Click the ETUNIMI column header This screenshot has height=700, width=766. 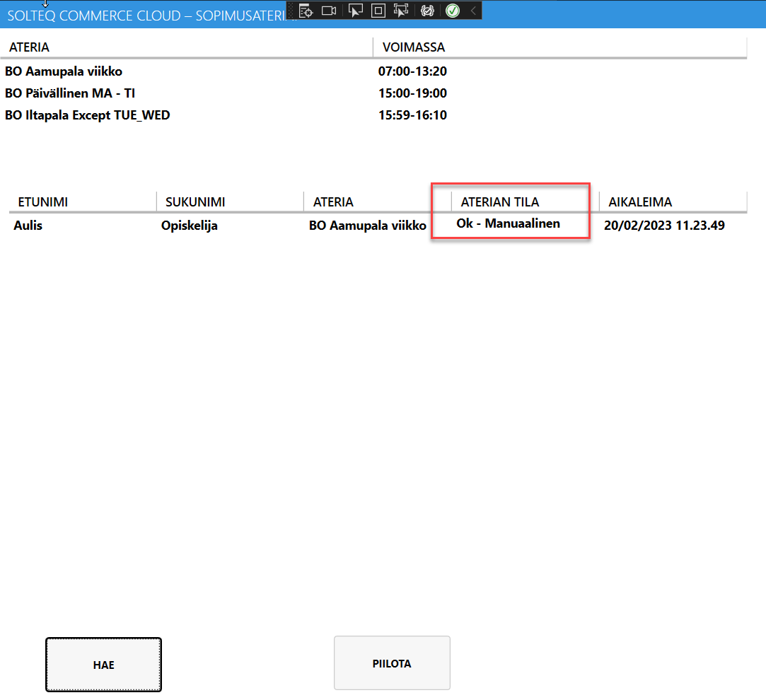pos(42,202)
